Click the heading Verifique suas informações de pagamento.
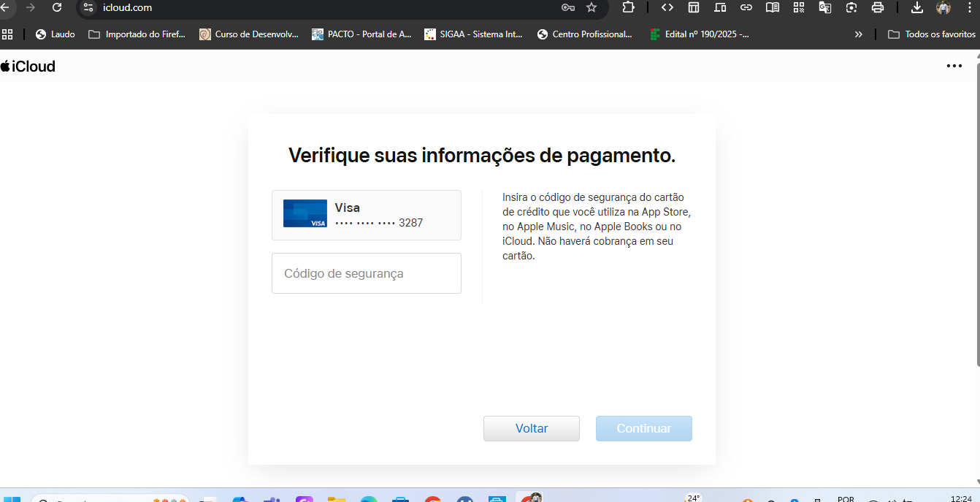 (x=482, y=156)
